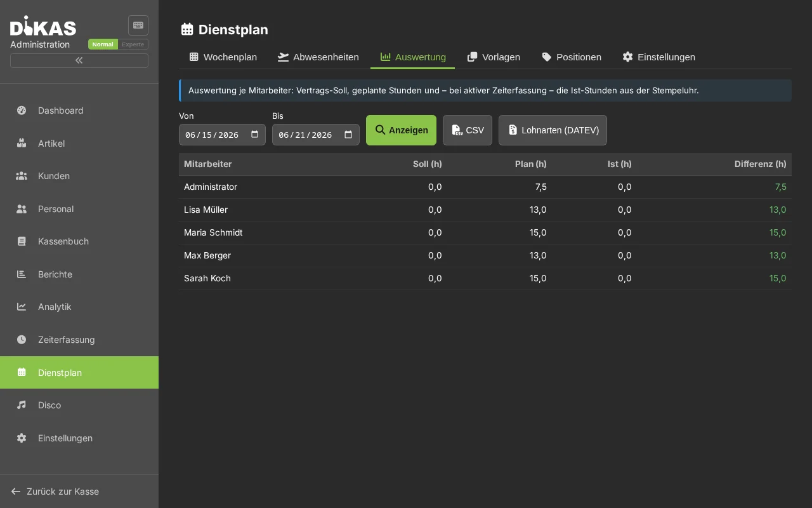812x508 pixels.
Task: Click the keyboard icon button near logo
Action: click(138, 25)
